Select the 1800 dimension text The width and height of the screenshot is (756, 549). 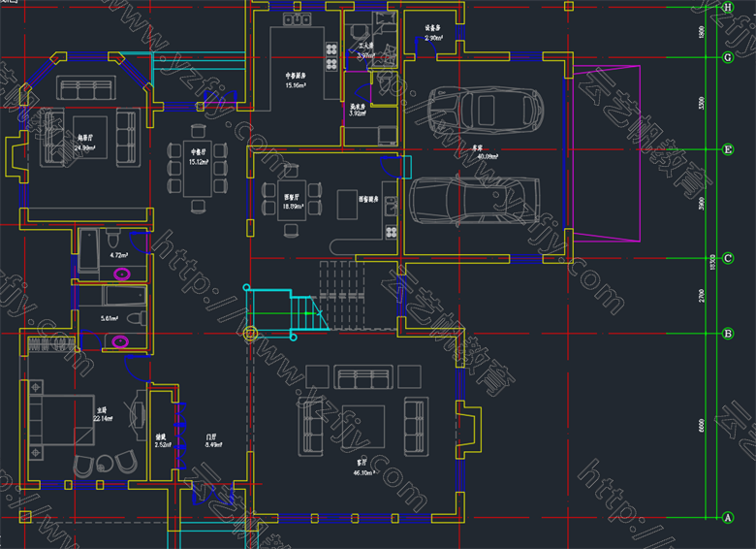tap(702, 32)
